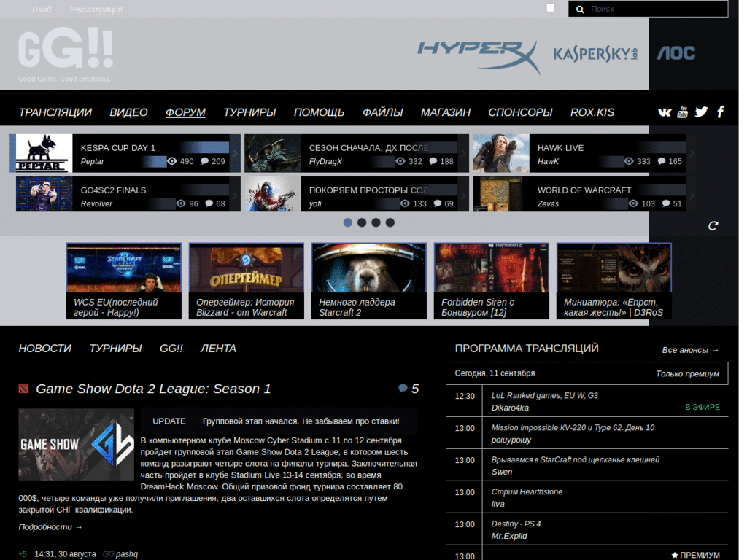Open the AOC sponsor logo
This screenshot has height=560, width=747.
tap(676, 53)
